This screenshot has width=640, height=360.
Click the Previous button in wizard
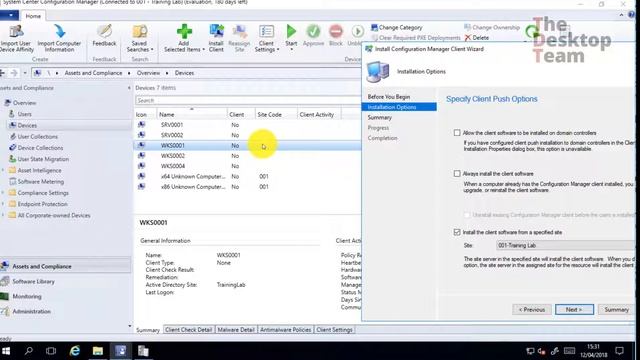pos(532,309)
